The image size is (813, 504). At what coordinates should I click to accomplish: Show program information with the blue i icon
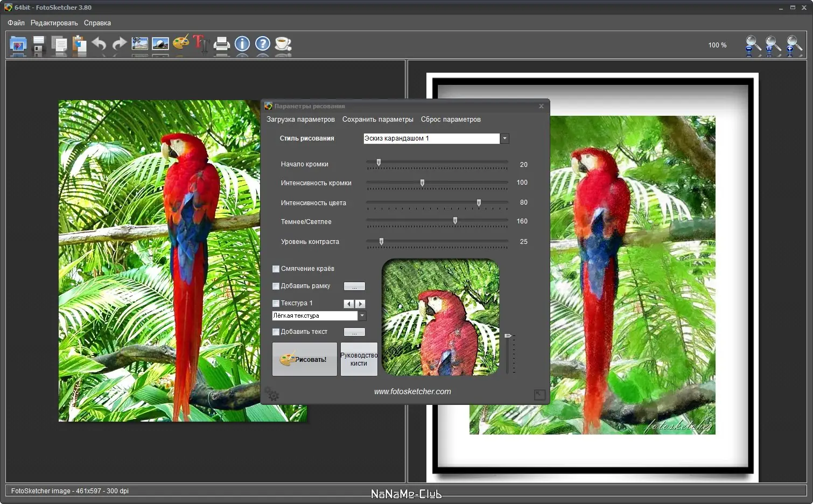click(x=242, y=44)
